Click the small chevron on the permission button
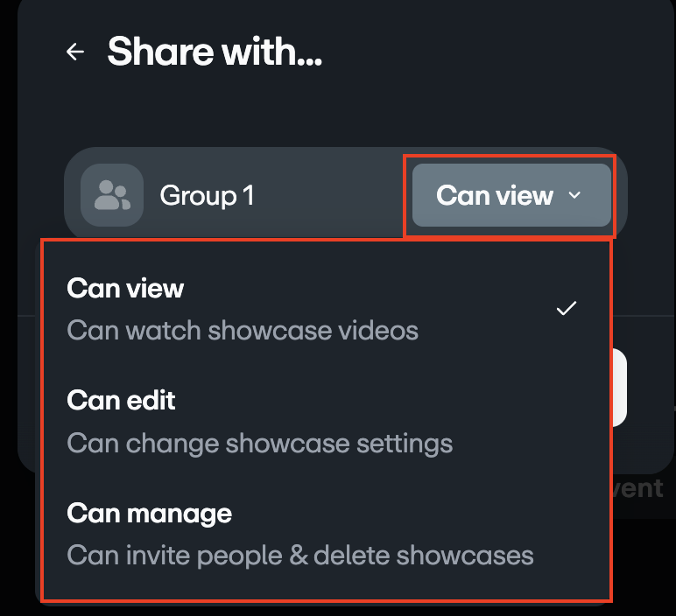 pyautogui.click(x=575, y=195)
